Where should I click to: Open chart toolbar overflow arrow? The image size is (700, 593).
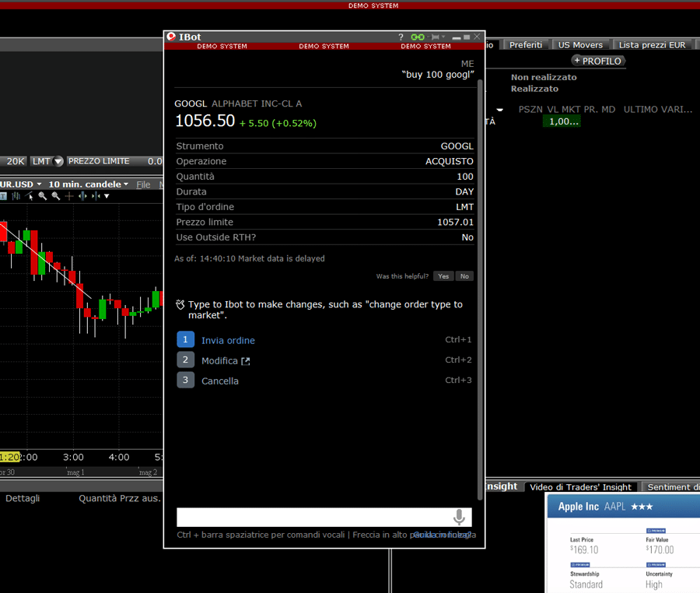(x=107, y=196)
